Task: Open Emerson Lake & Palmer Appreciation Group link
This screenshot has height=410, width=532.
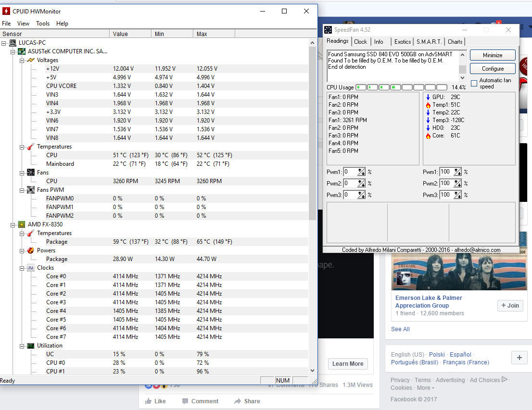Action: [429, 301]
